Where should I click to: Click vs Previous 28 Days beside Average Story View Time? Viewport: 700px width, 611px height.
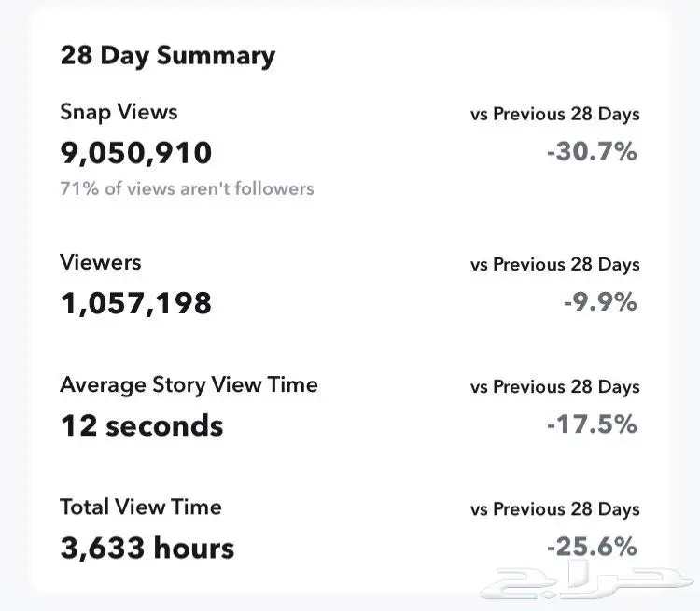click(555, 387)
